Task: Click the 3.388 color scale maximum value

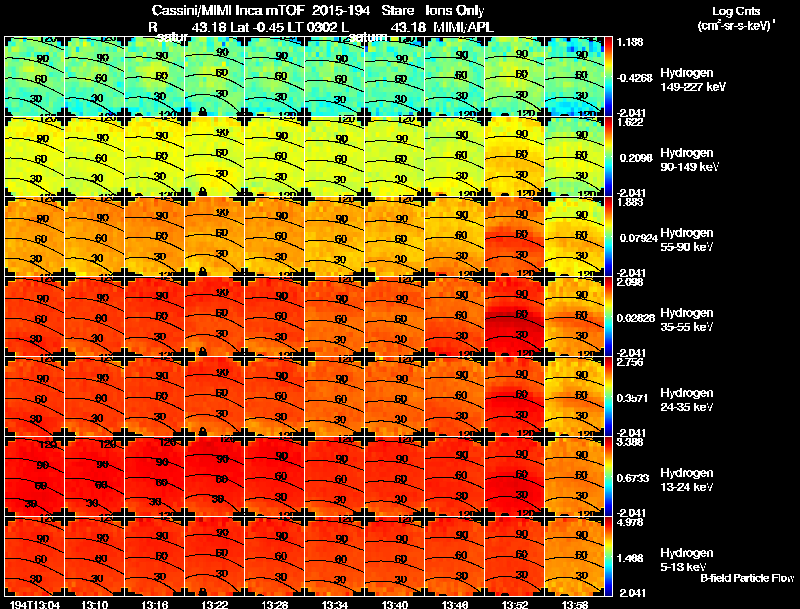Action: click(x=630, y=442)
